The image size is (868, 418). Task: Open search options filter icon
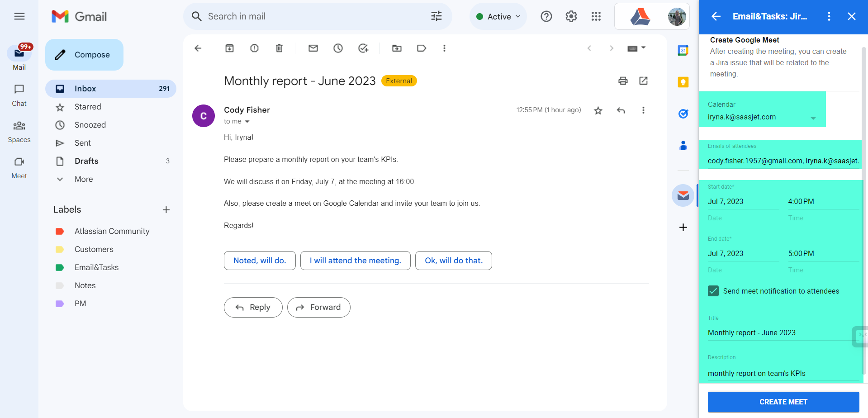[x=436, y=16]
